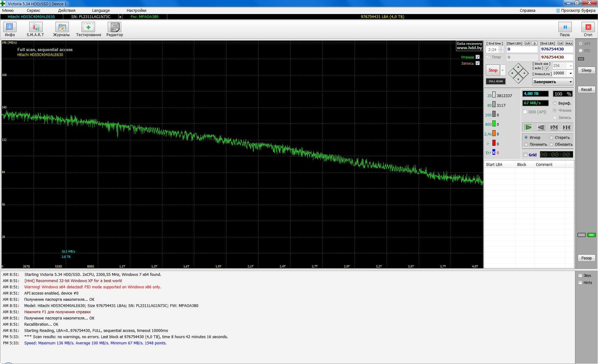Viewport: 598px width, 364px height.
Task: Open the Language menu
Action: coord(101,10)
